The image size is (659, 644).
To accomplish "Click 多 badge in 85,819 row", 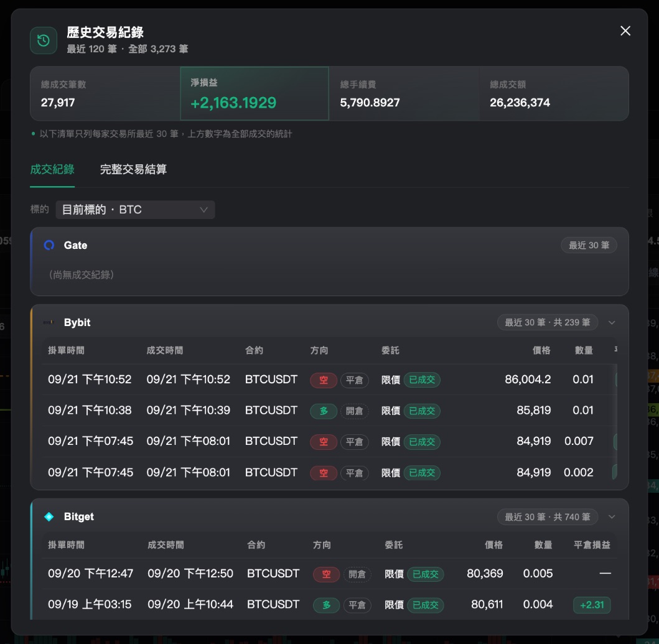I will pos(324,411).
